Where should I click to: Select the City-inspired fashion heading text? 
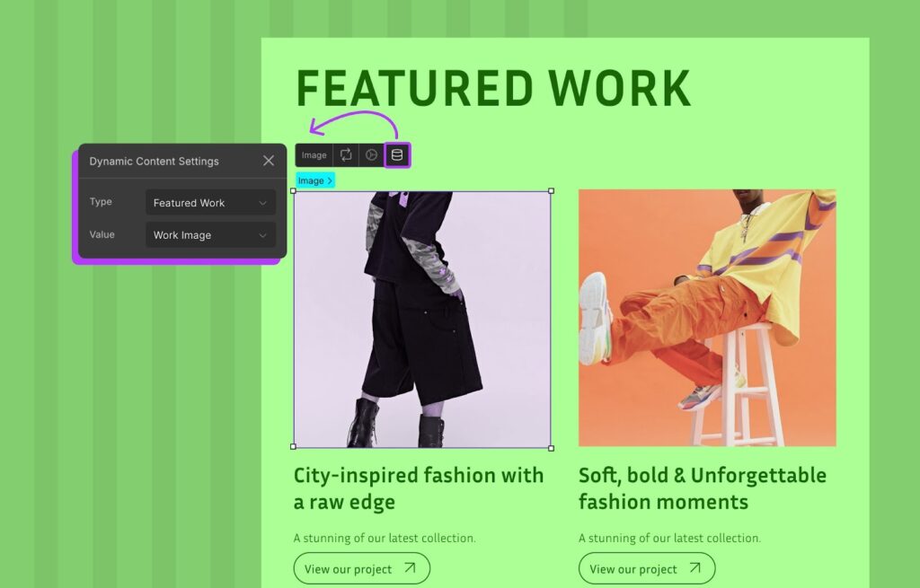coord(419,488)
